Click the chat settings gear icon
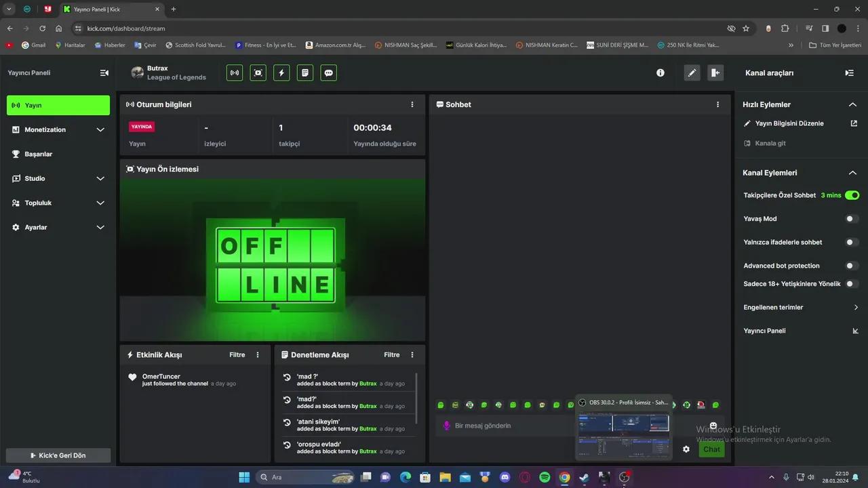Image resolution: width=868 pixels, height=488 pixels. tap(686, 449)
